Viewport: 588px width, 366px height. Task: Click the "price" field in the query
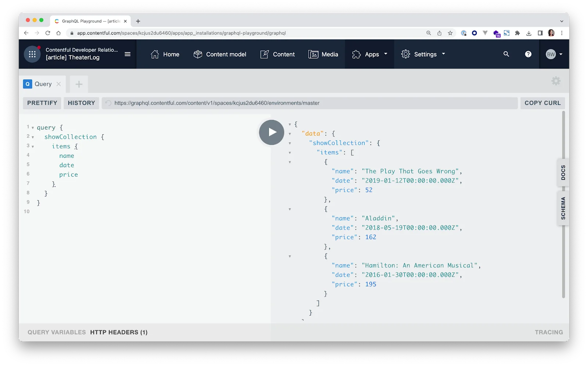[x=69, y=175]
